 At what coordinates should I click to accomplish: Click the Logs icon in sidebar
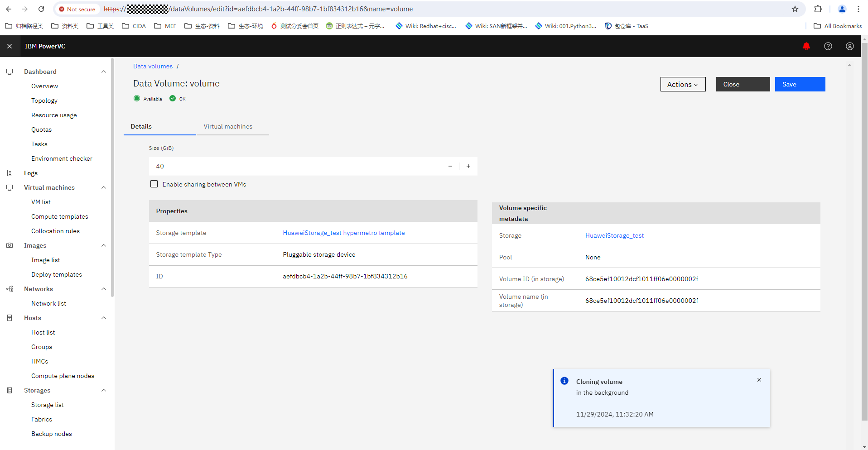(10, 173)
